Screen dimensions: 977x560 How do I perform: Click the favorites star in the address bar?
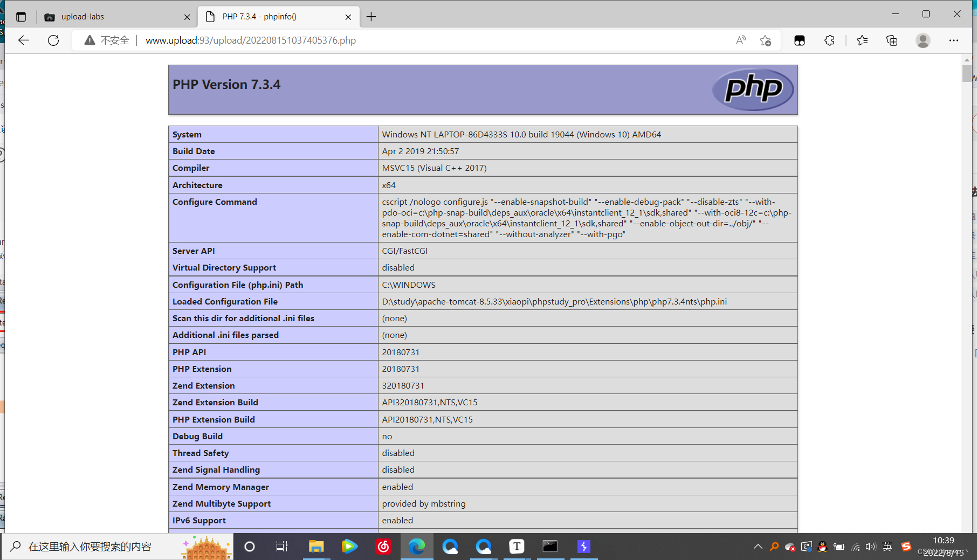(x=766, y=40)
